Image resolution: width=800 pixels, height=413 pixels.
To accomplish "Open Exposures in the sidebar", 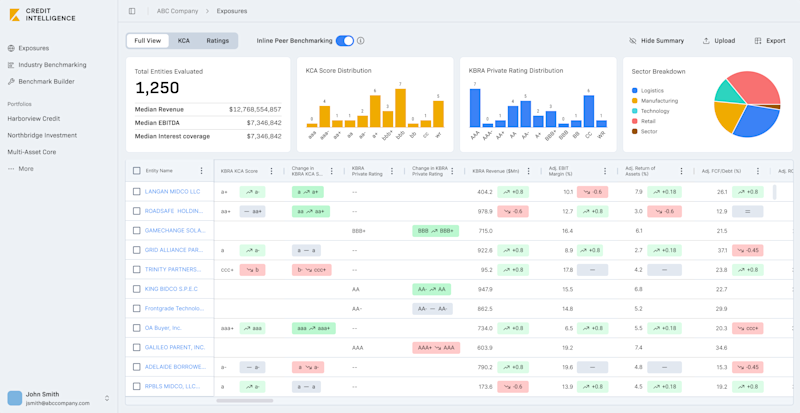I will (29, 48).
